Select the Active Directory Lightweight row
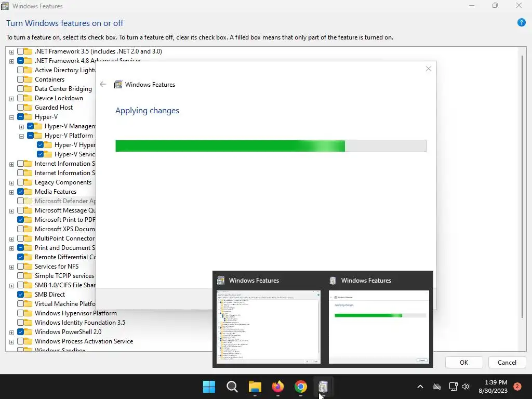This screenshot has width=532, height=399. point(65,70)
